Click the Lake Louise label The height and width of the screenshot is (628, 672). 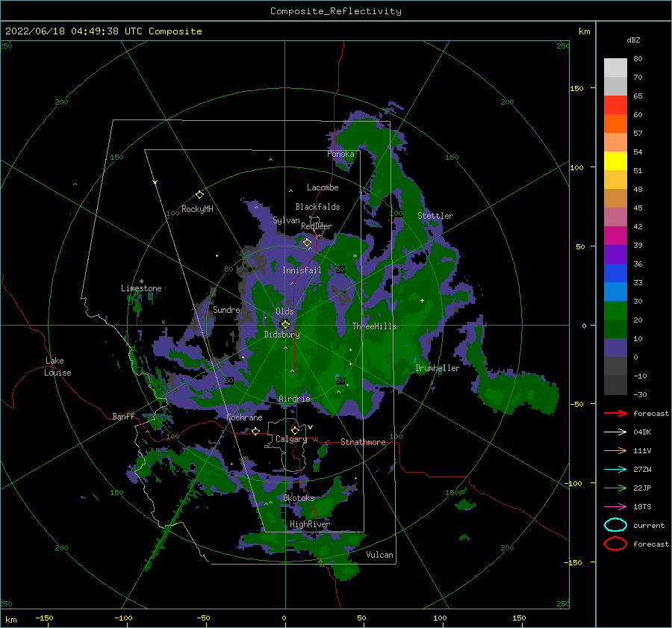[57, 367]
